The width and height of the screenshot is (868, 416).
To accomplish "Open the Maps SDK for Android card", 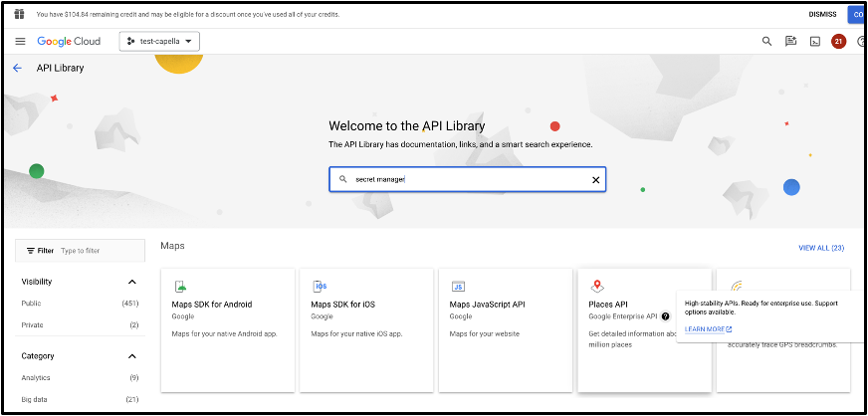I will coord(228,330).
